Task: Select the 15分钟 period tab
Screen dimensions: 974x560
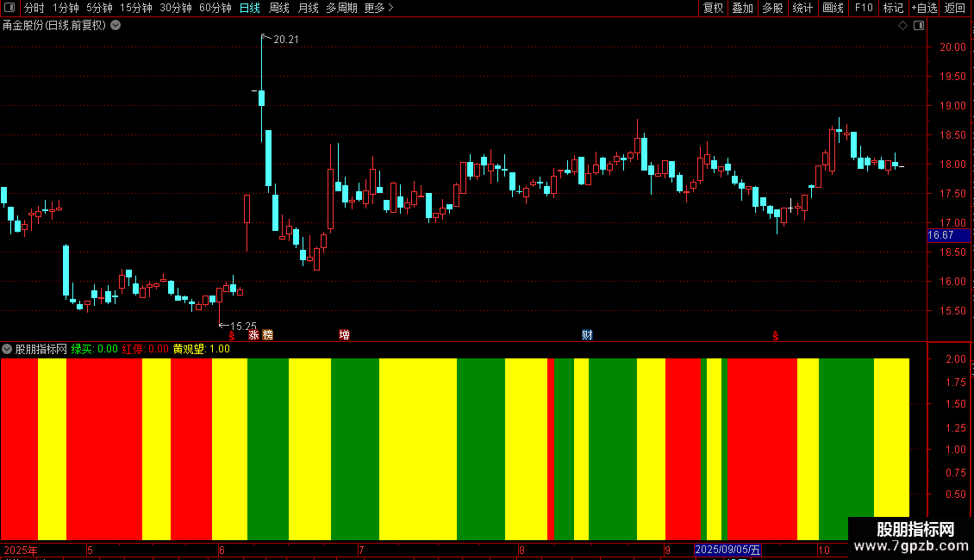Action: [136, 8]
